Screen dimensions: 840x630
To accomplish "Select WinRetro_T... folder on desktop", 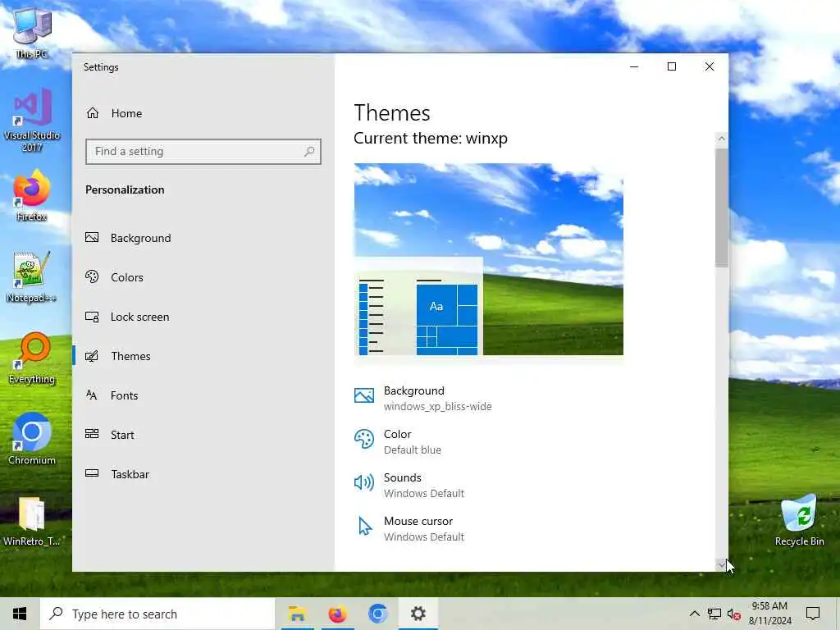I will click(32, 521).
